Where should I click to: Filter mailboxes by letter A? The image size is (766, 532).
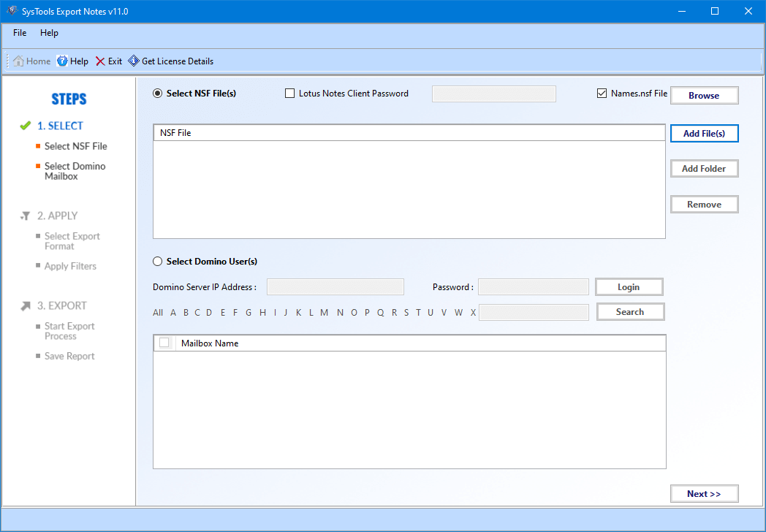pyautogui.click(x=173, y=313)
